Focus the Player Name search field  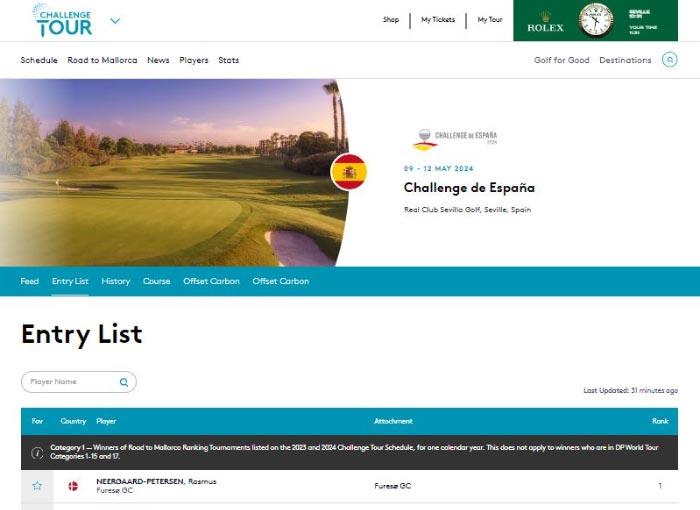(79, 382)
